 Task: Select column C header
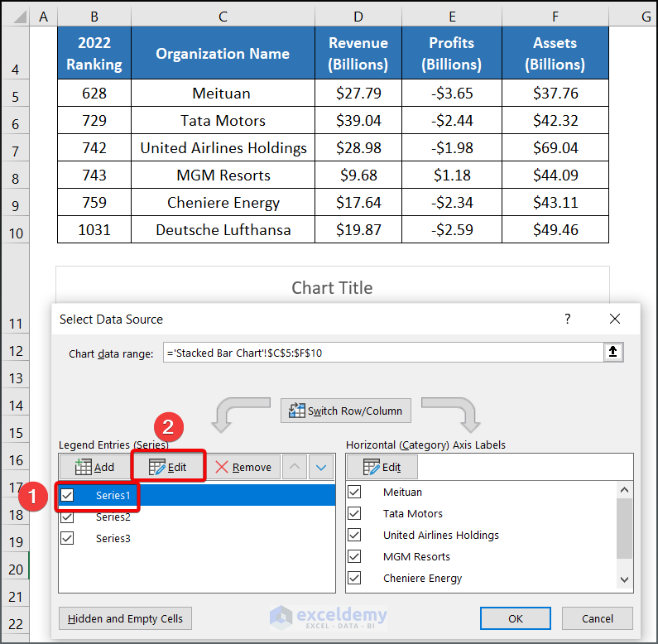(223, 17)
